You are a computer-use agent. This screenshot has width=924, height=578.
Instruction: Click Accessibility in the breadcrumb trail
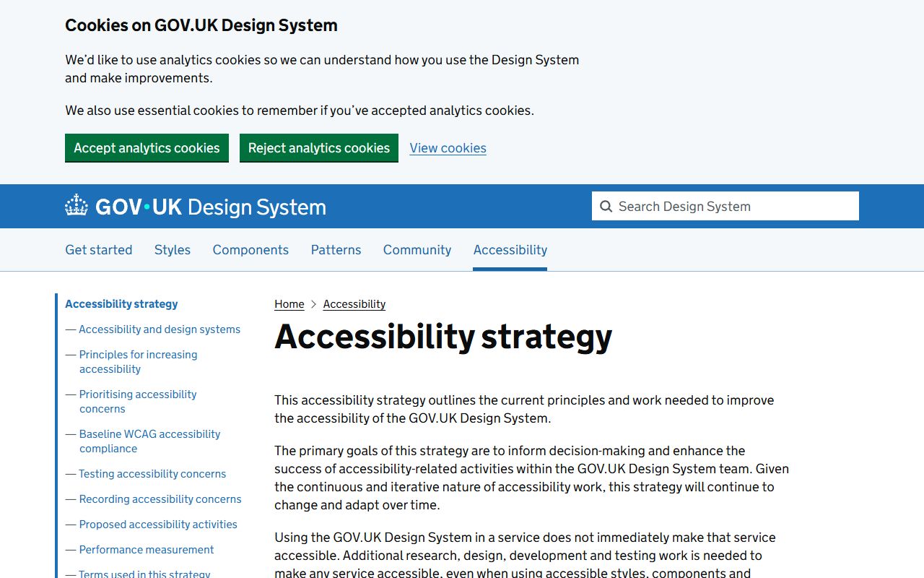tap(354, 303)
